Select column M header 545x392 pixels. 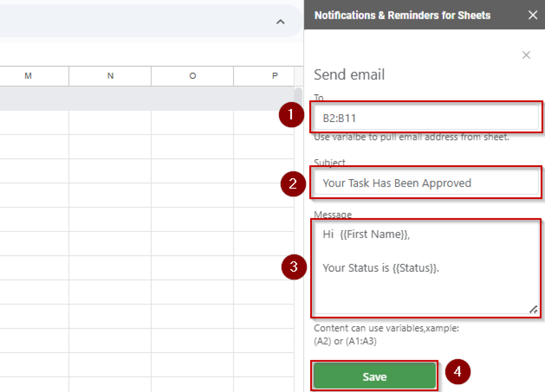pos(28,76)
